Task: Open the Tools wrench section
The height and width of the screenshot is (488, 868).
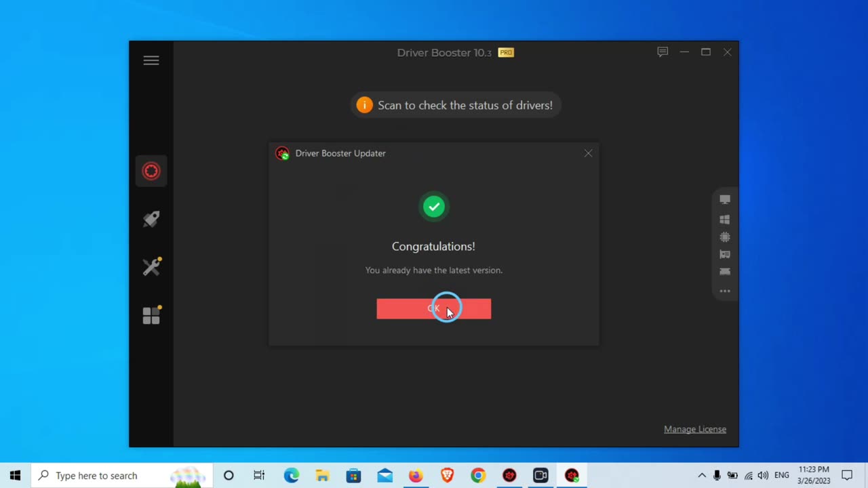Action: (x=152, y=266)
